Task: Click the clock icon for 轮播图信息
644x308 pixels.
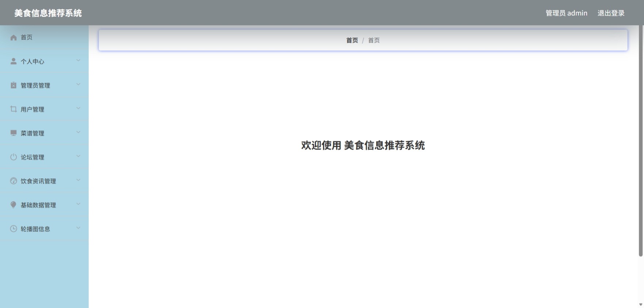Action: (x=14, y=229)
